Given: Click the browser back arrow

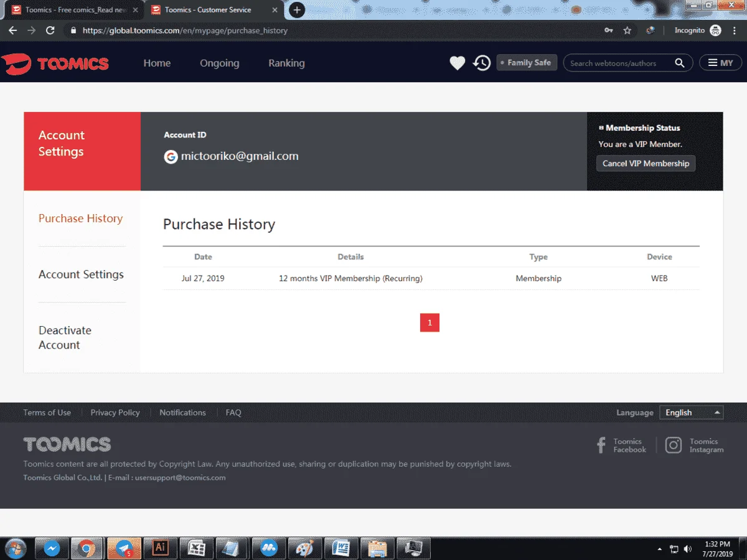Looking at the screenshot, I should [x=13, y=30].
